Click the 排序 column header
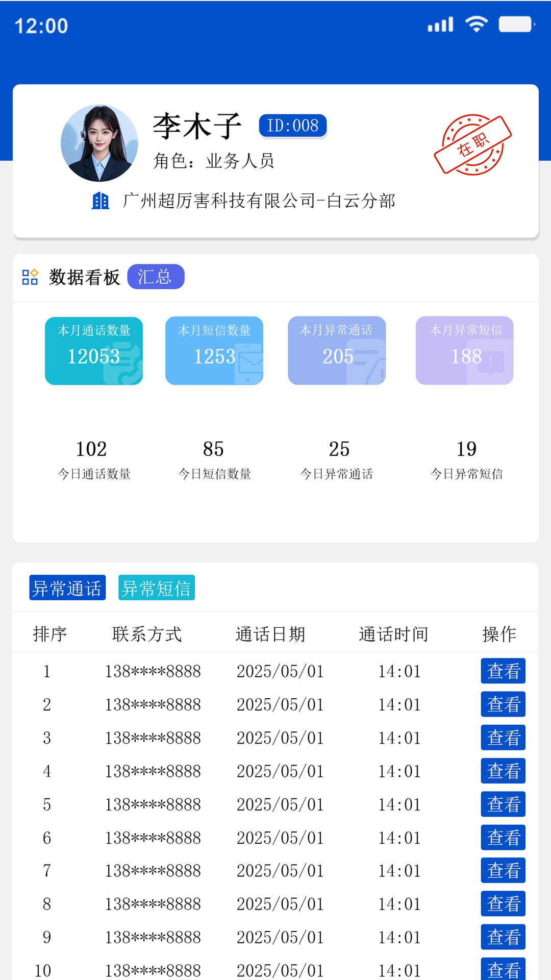This screenshot has height=980, width=551. click(x=50, y=634)
